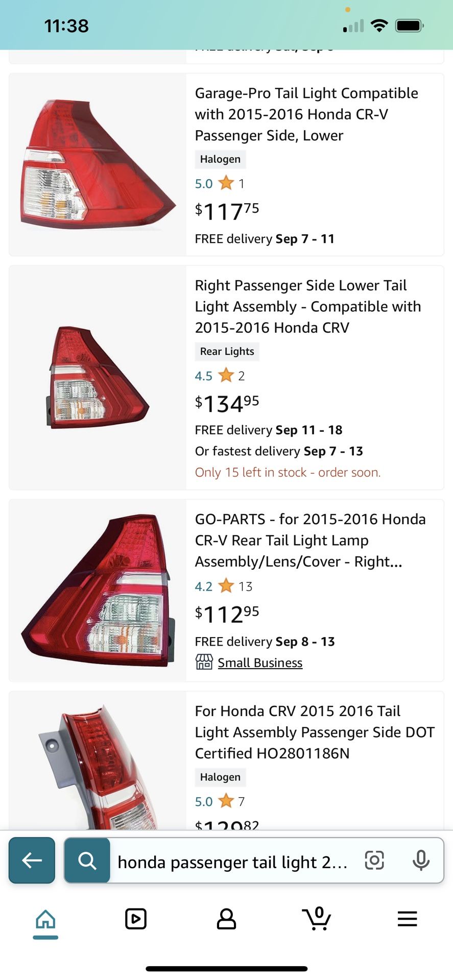The height and width of the screenshot is (980, 453).
Task: Tap the GO-PARTS tail light image
Action: coord(98,590)
